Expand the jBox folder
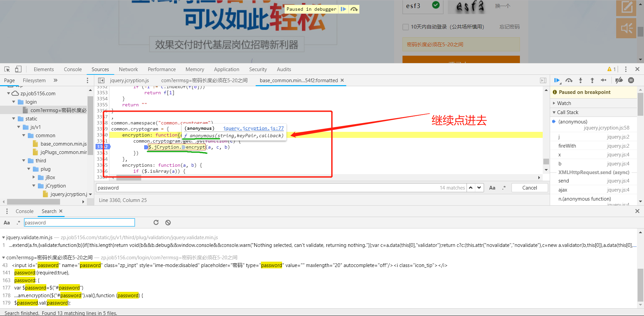 [34, 177]
